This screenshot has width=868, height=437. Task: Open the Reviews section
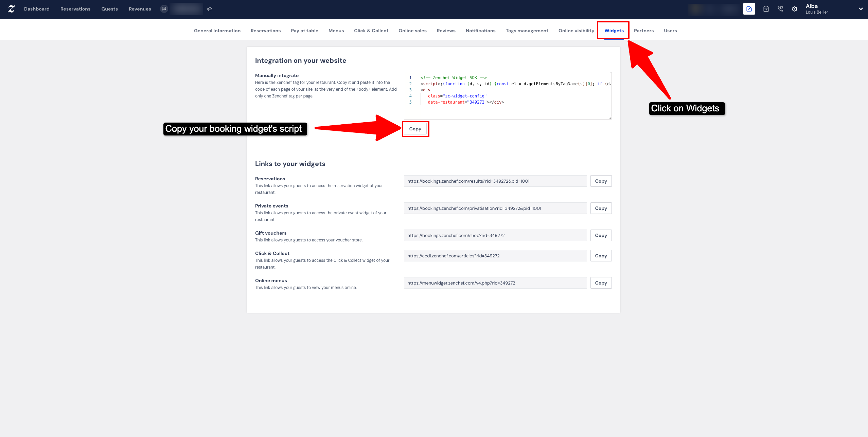pyautogui.click(x=446, y=31)
